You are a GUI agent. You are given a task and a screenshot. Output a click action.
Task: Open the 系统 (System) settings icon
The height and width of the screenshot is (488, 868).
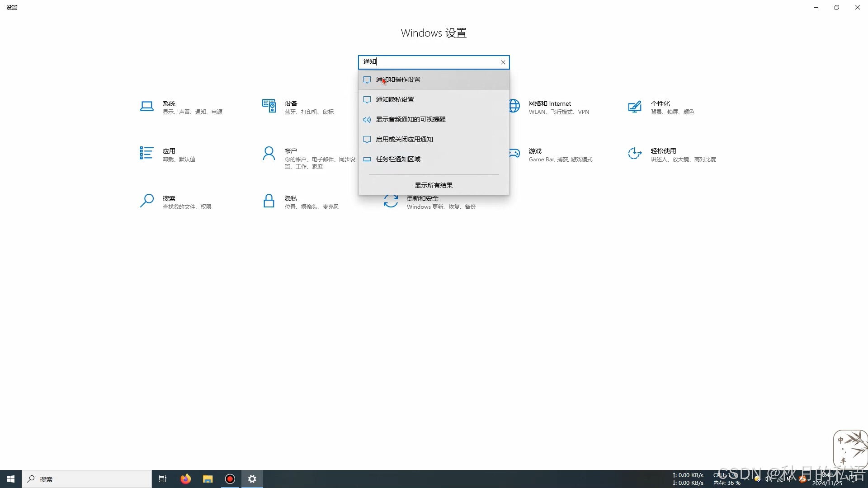coord(147,107)
